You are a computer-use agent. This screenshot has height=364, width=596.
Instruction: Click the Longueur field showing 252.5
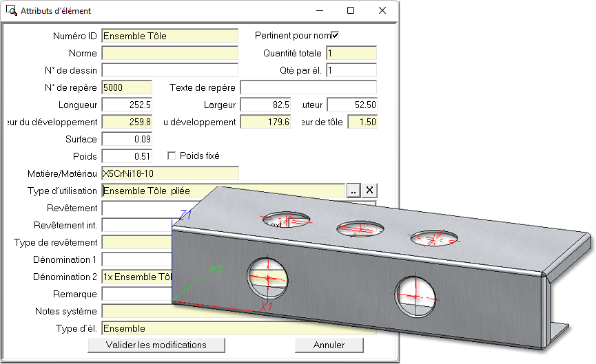coord(126,105)
